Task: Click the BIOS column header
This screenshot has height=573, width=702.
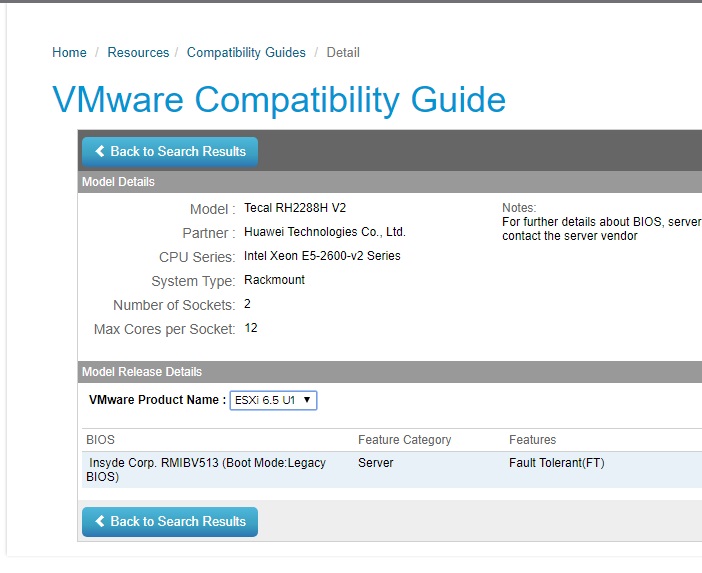Action: pyautogui.click(x=101, y=440)
